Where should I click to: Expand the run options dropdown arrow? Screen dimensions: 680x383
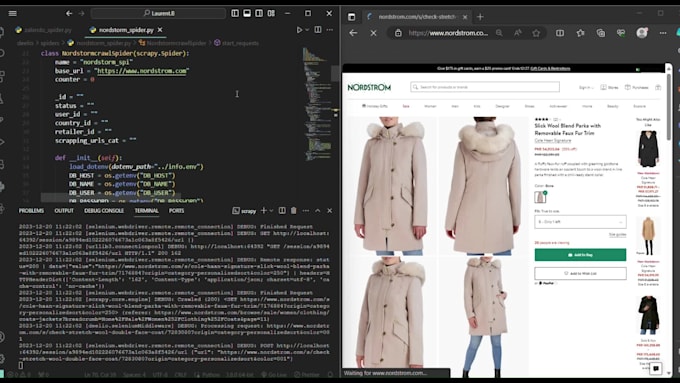click(307, 30)
